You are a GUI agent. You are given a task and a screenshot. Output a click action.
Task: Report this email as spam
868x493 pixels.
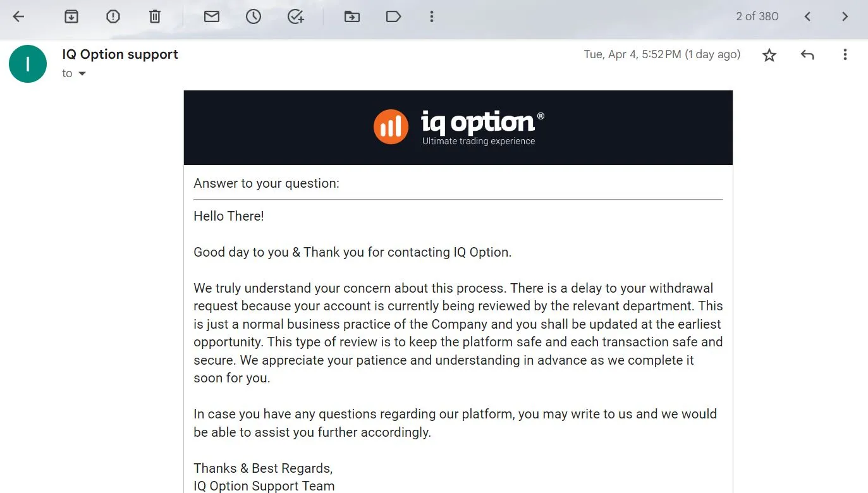(113, 17)
